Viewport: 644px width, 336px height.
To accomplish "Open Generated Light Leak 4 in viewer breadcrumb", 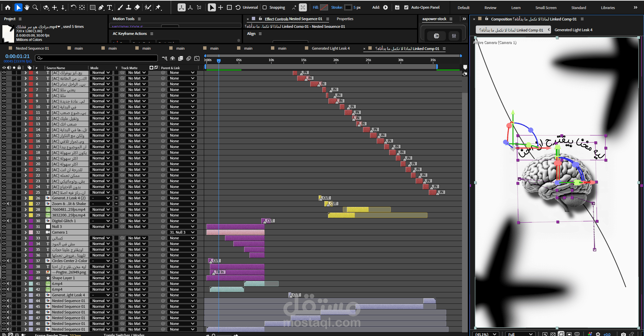I will click(x=573, y=30).
